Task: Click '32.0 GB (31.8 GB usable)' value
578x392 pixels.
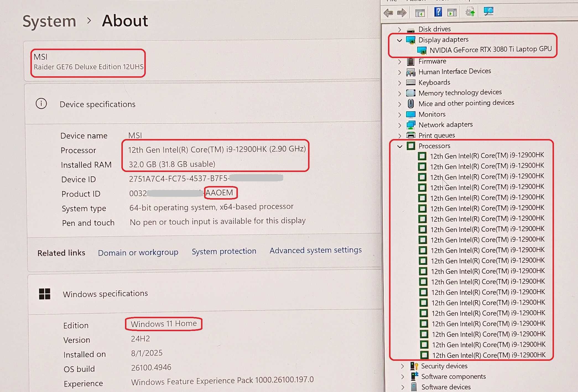Action: tap(172, 164)
